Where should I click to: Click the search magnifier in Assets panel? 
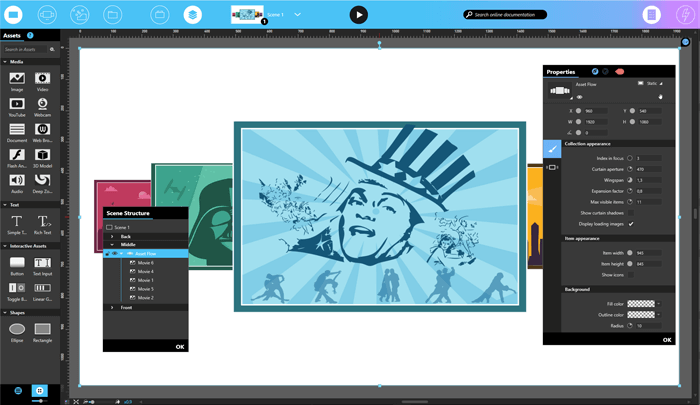pos(52,50)
